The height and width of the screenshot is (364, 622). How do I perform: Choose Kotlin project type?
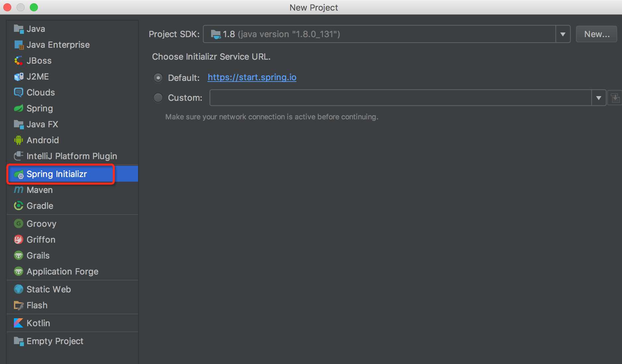pos(72,323)
